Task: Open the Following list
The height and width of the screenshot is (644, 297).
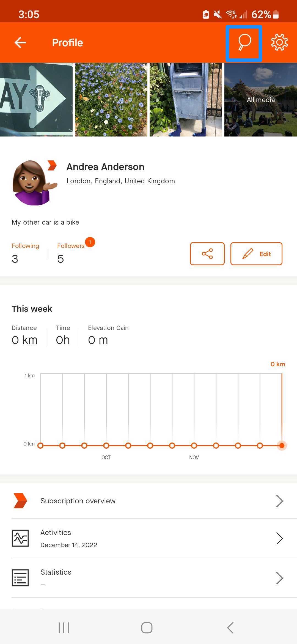Action: pos(25,253)
